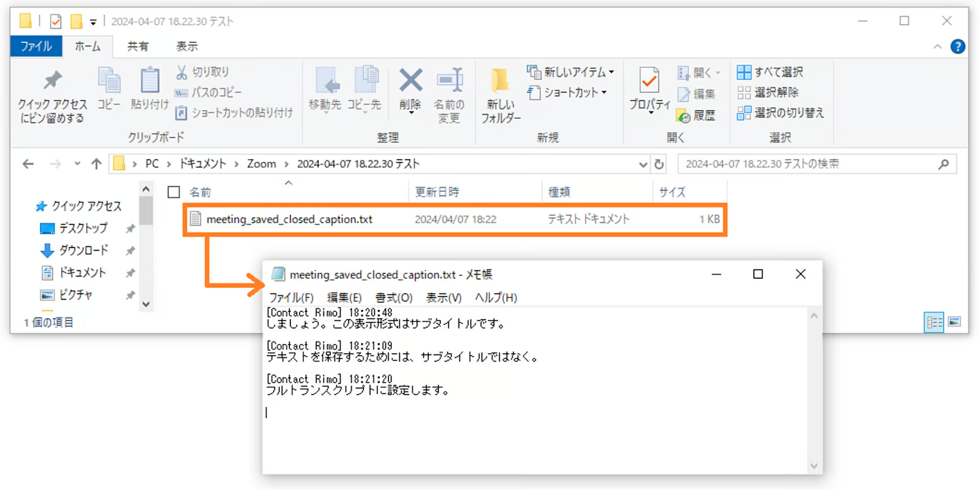Click the Rename (名前の変更) icon

coord(449,81)
